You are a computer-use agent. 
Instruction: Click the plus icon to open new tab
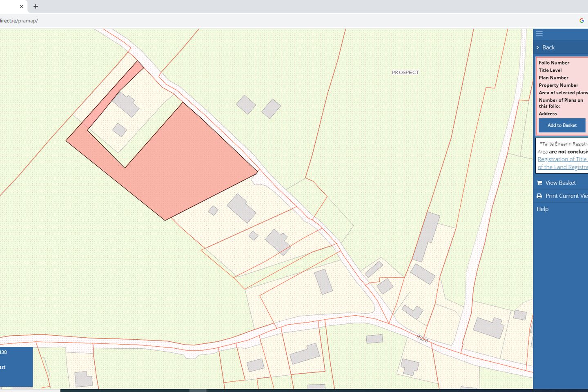point(36,7)
